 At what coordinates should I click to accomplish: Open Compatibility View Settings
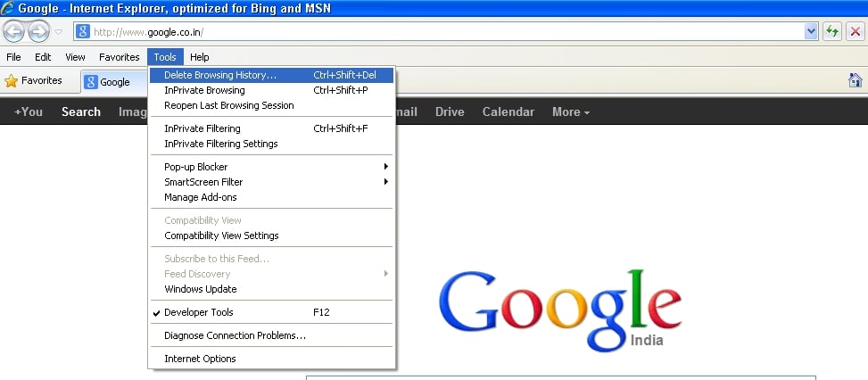pyautogui.click(x=271, y=235)
